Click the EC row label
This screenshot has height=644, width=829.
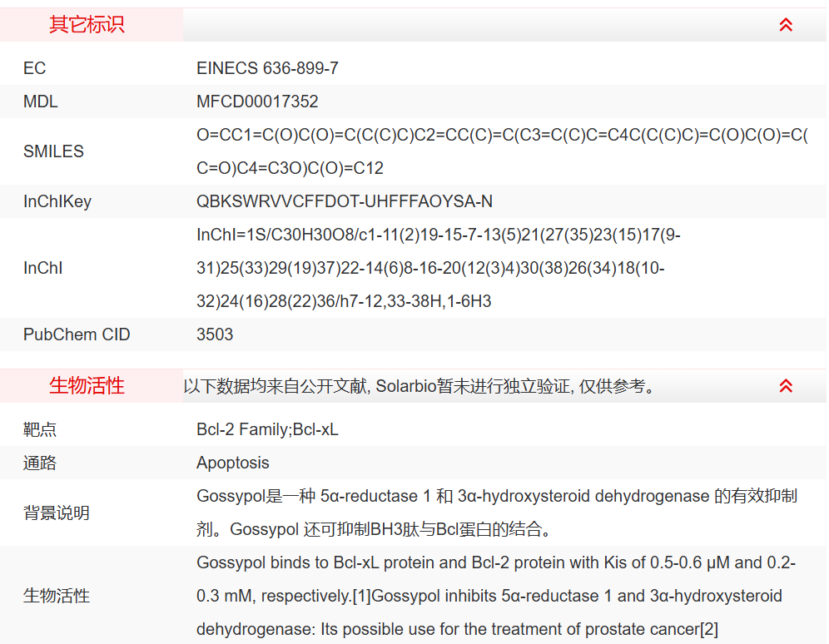[x=35, y=68]
